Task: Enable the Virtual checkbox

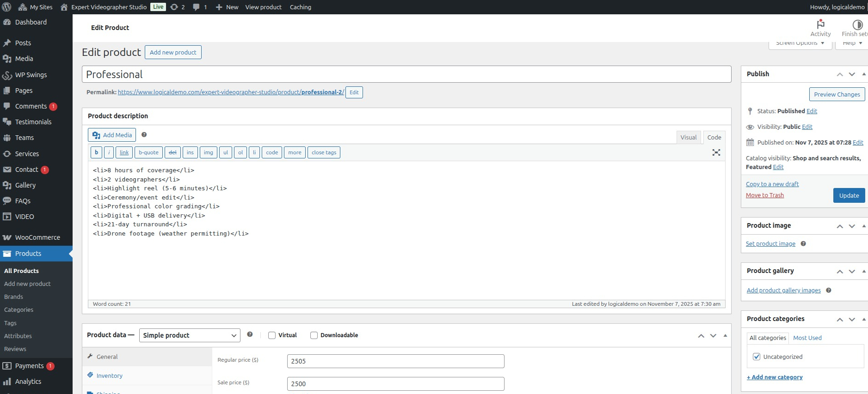Action: click(x=272, y=335)
